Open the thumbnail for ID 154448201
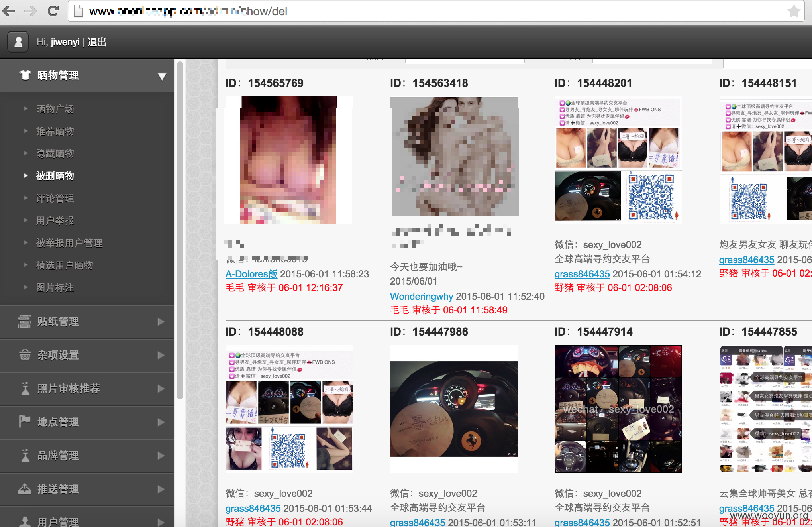The height and width of the screenshot is (527, 812). (618, 160)
